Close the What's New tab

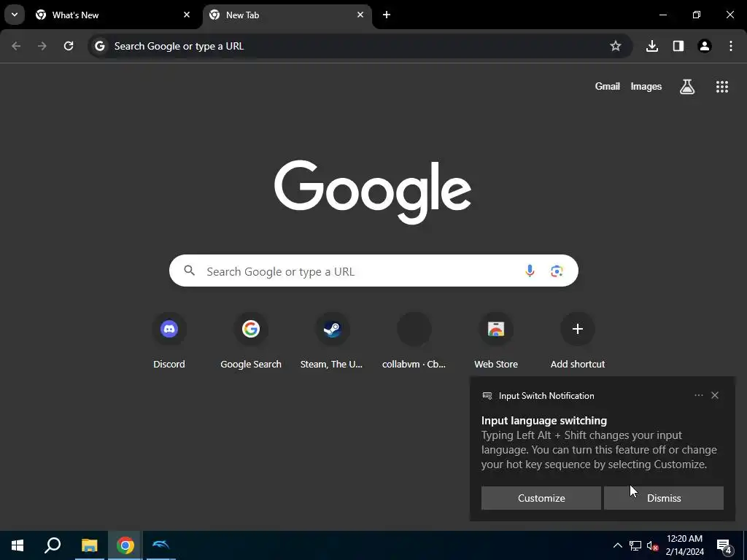pos(187,15)
